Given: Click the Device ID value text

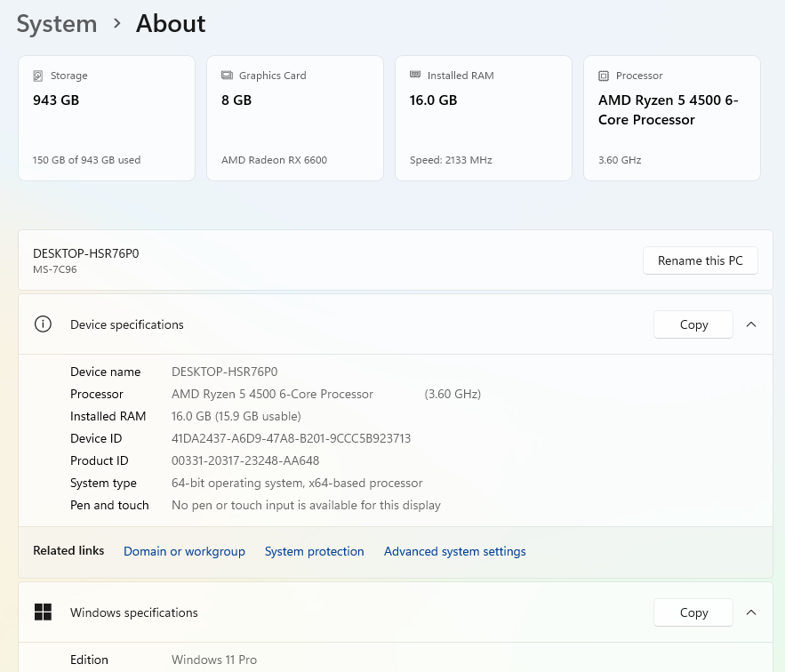Looking at the screenshot, I should pos(291,438).
